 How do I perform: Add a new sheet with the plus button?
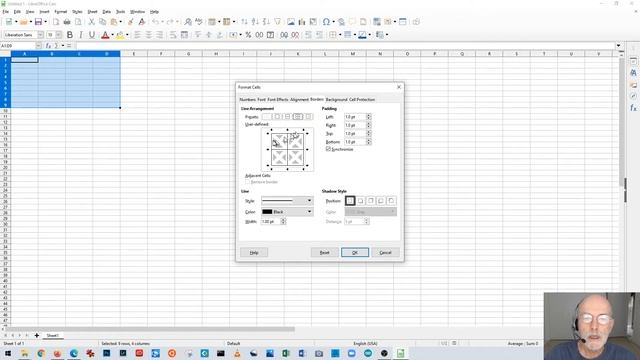(x=36, y=336)
